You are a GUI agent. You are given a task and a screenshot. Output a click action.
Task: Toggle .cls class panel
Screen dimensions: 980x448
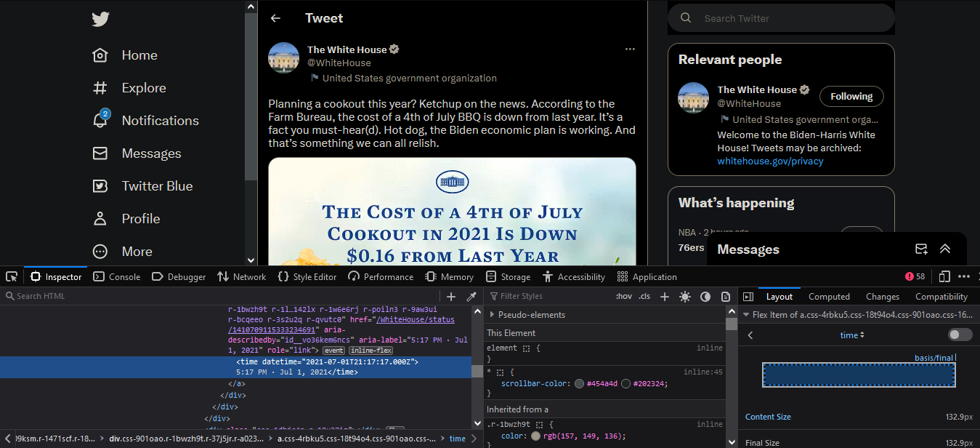coord(645,296)
